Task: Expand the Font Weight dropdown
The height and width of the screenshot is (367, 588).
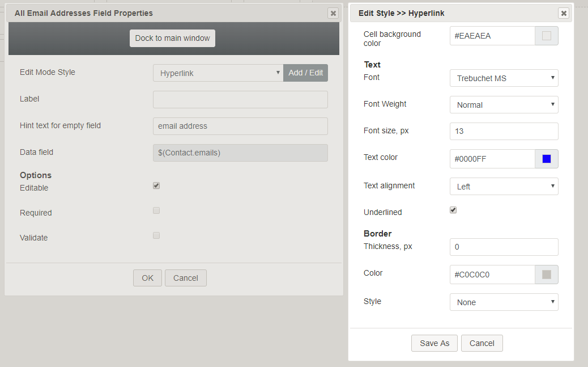Action: [504, 105]
